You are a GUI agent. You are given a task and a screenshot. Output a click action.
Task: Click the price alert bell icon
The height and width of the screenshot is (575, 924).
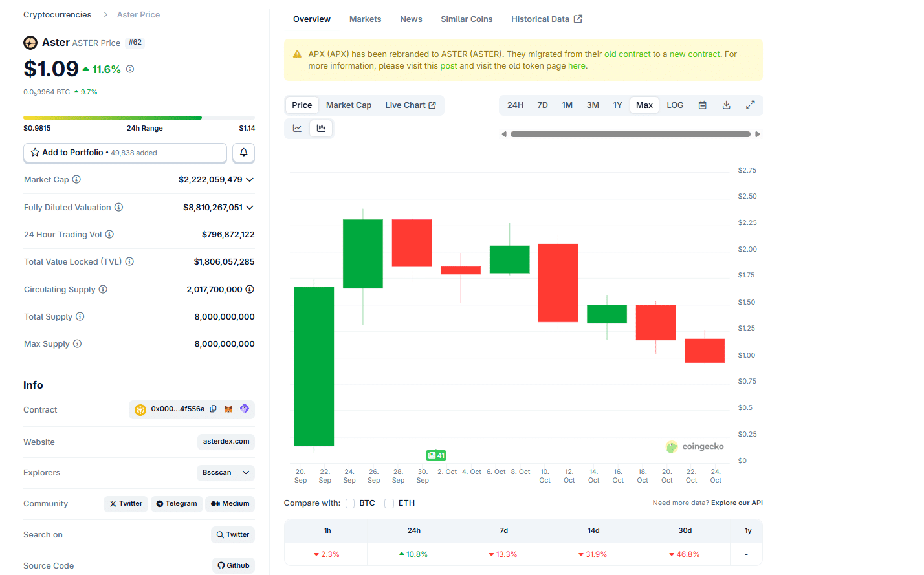(x=244, y=153)
